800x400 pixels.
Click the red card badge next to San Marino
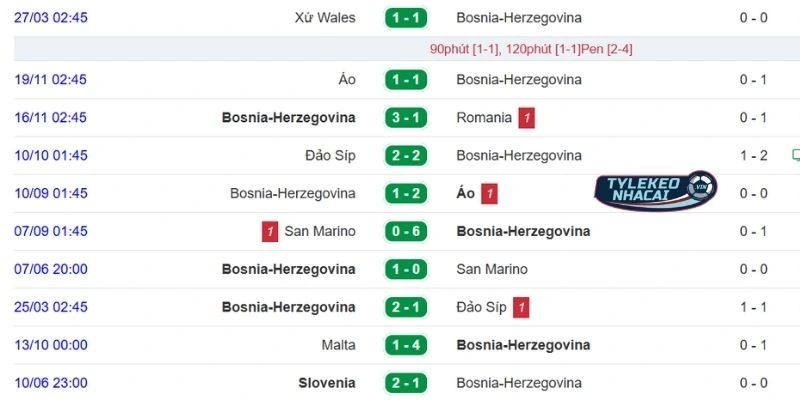pos(270,232)
